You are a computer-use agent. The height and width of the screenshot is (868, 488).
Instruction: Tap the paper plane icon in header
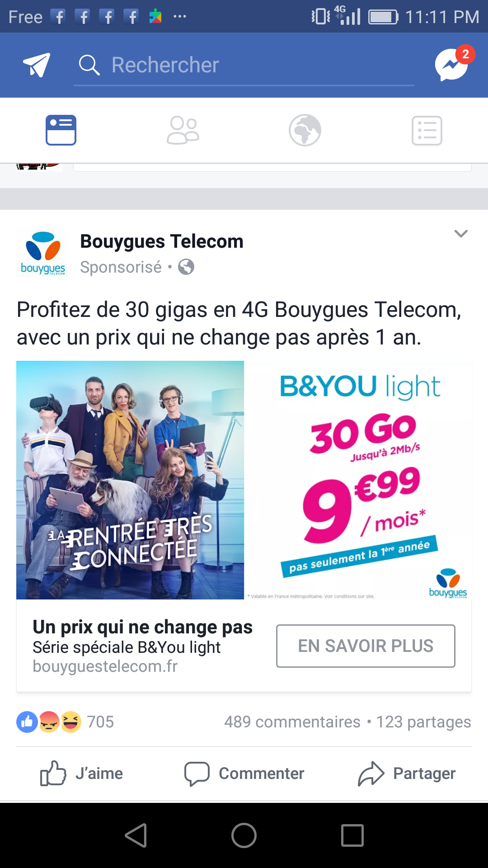pos(37,65)
